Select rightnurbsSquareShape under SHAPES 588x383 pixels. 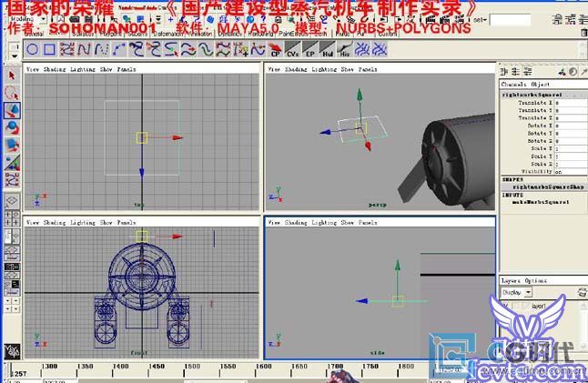click(x=548, y=187)
